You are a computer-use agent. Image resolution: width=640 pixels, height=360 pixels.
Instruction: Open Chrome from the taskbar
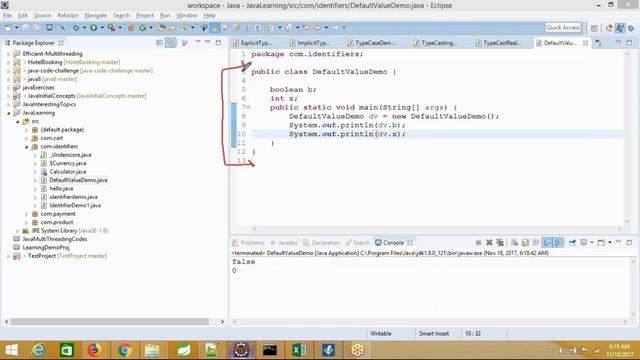[125, 350]
